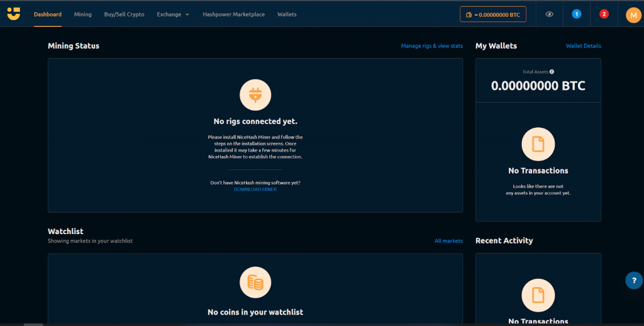Click the Total Assets label
644x326 pixels.
pyautogui.click(x=535, y=72)
